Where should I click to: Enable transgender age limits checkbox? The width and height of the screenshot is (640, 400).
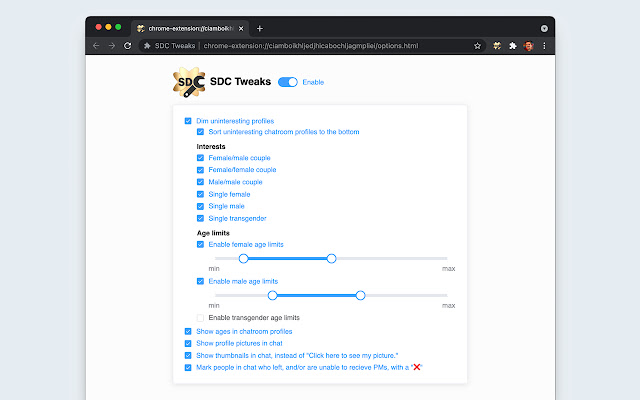(201, 318)
